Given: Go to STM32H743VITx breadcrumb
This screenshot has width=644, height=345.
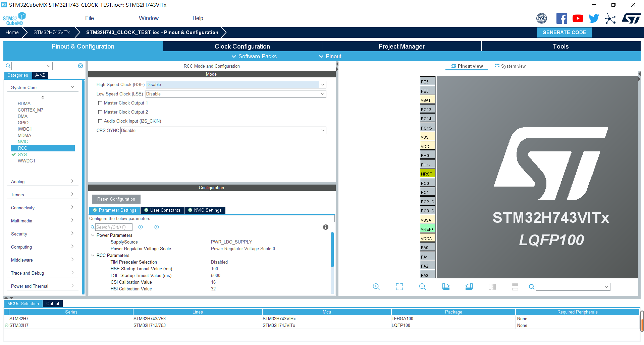Looking at the screenshot, I should 52,32.
